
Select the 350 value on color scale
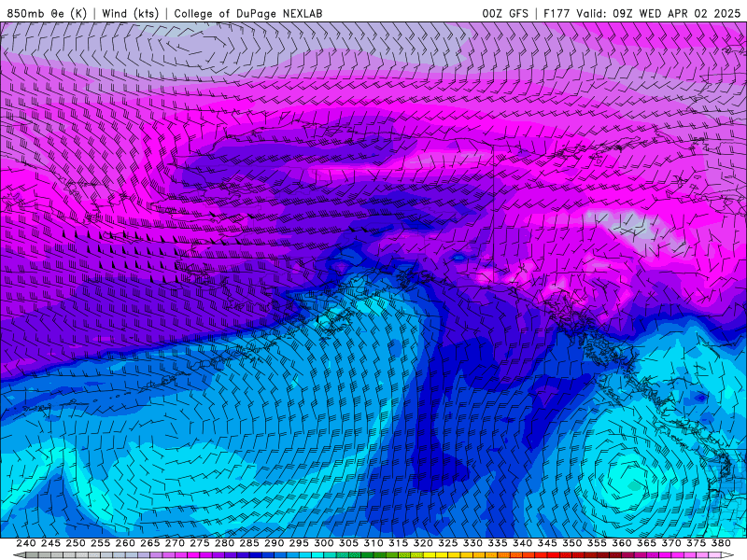[x=571, y=543]
